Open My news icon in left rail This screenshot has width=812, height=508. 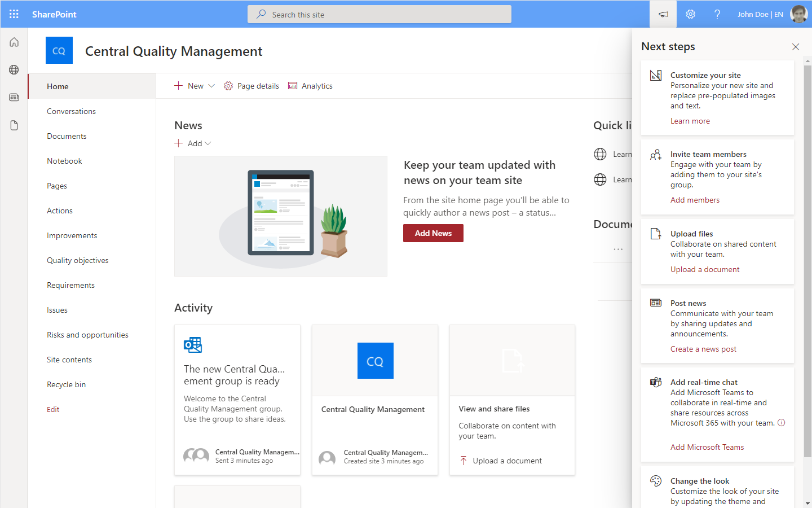[14, 98]
